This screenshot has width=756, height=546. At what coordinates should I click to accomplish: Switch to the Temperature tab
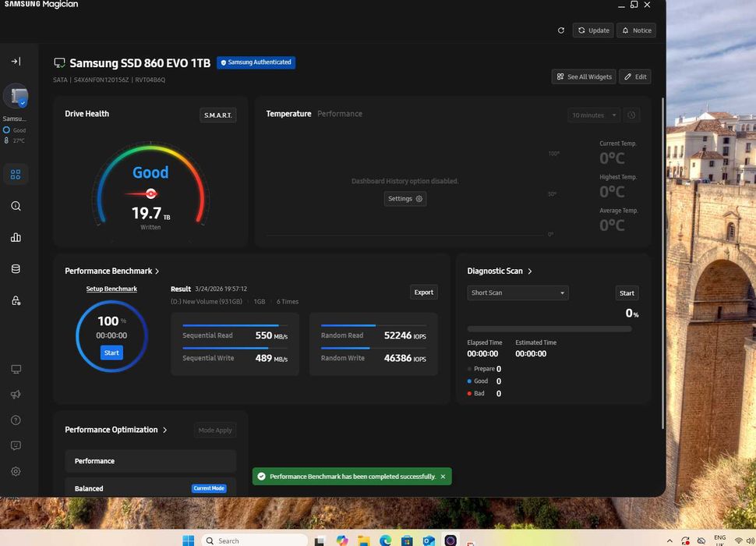(x=288, y=114)
